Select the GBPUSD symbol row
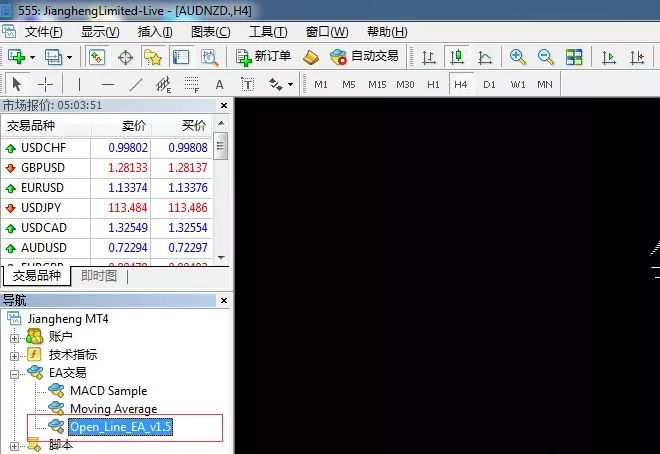660x454 pixels. coord(107,168)
